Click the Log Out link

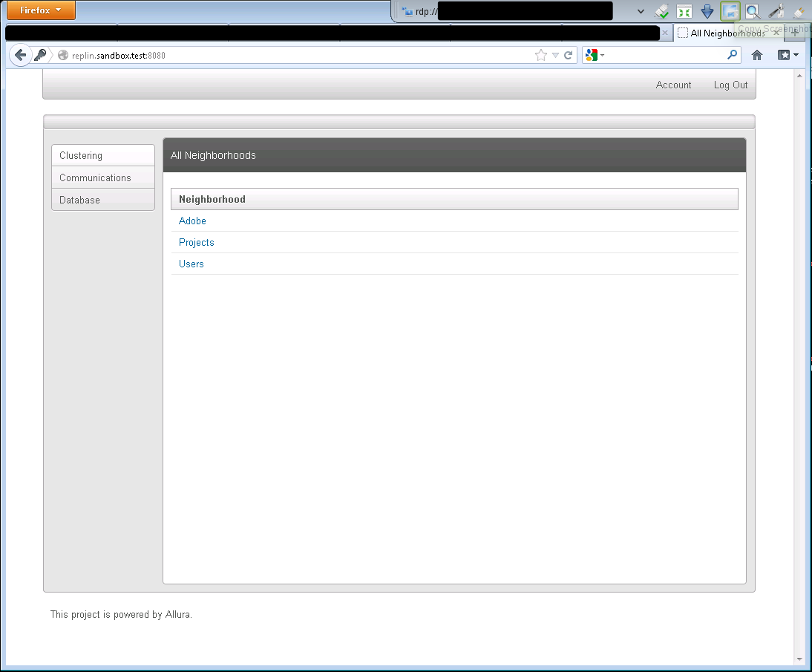pos(730,85)
